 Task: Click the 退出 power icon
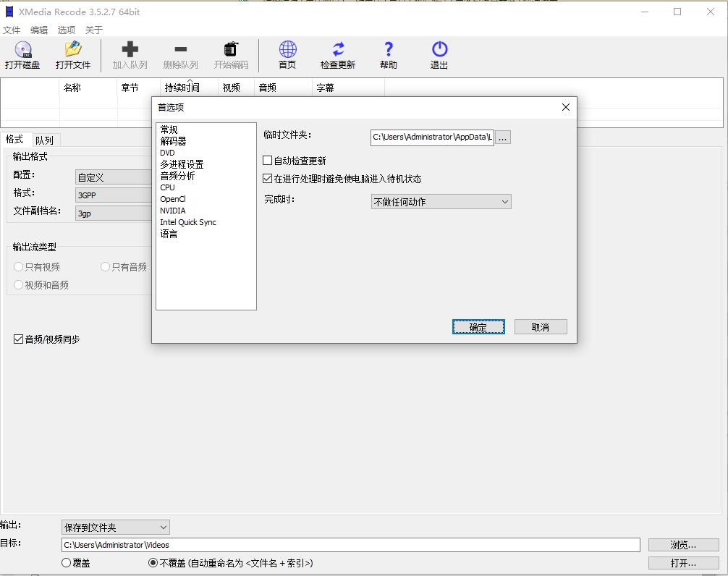tap(439, 49)
